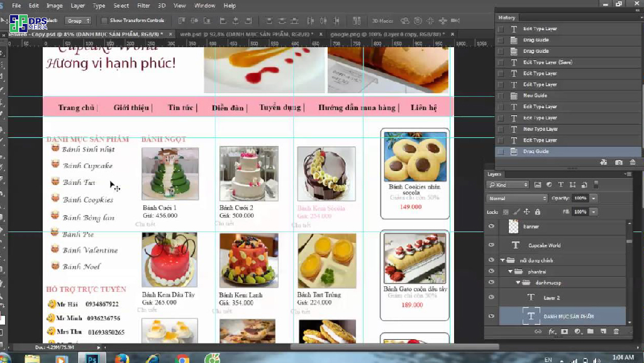The image size is (644, 363).
Task: Switch to google.png document tab
Action: [x=387, y=34]
